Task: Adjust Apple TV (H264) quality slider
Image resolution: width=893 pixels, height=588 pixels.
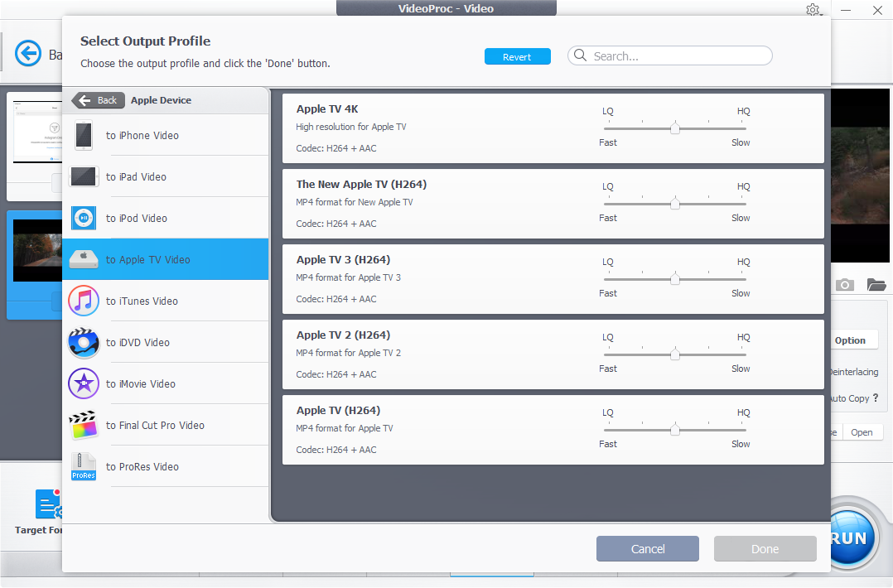Action: coord(675,430)
